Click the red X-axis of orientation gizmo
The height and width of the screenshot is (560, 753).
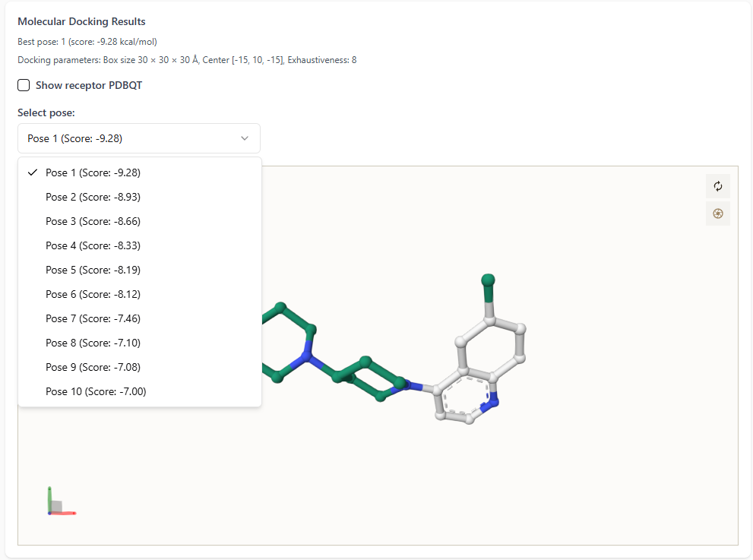(65, 513)
